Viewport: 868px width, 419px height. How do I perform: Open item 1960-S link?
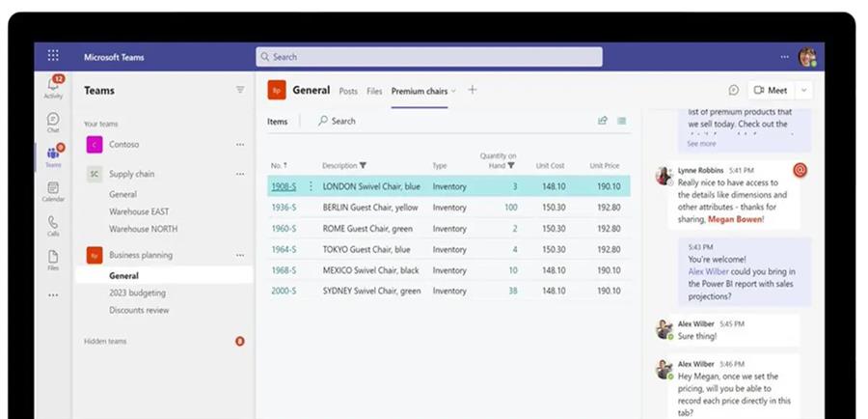point(284,229)
